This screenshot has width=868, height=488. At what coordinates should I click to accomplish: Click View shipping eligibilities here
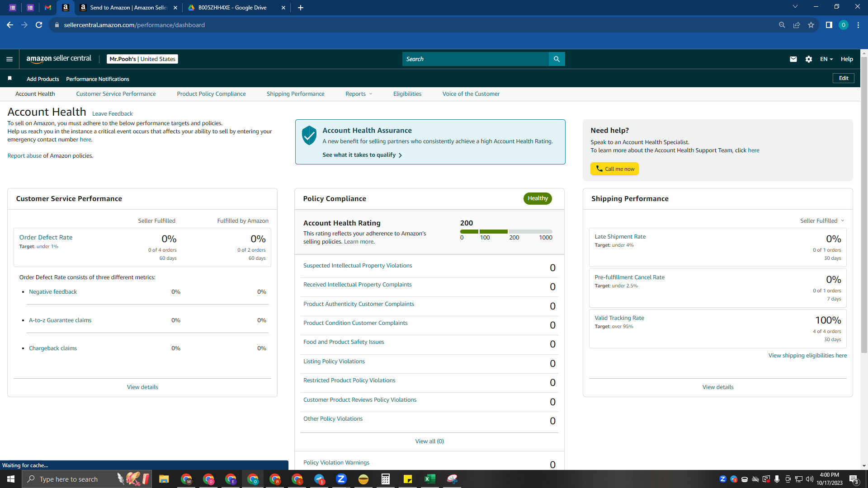click(807, 356)
